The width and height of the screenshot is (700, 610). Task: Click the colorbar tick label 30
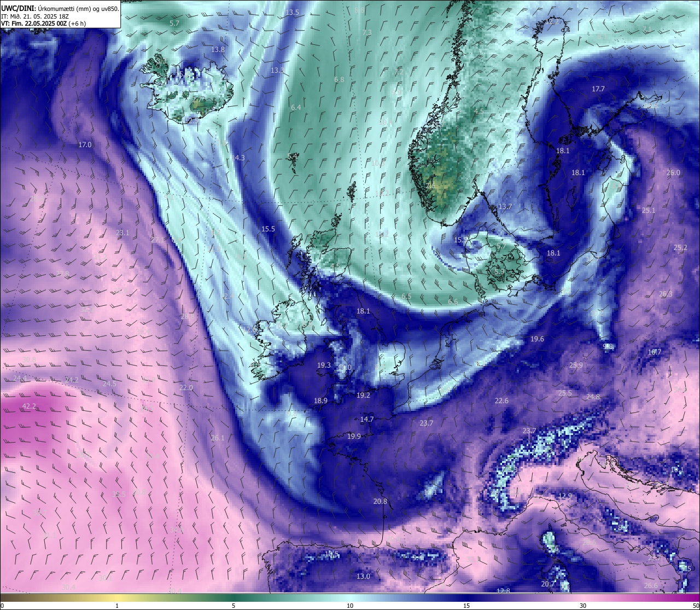point(583,606)
